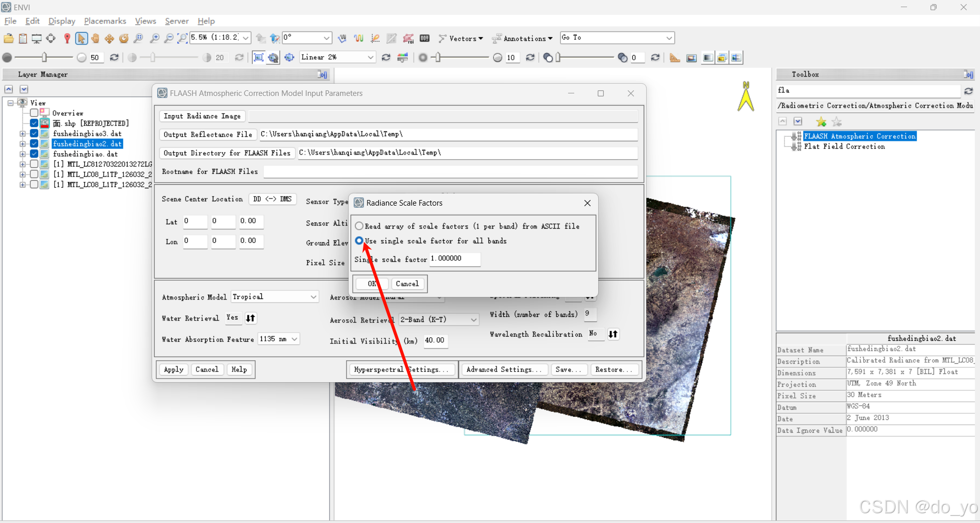Refresh the Toolbox search results
Image resolution: width=980 pixels, height=523 pixels.
(968, 91)
